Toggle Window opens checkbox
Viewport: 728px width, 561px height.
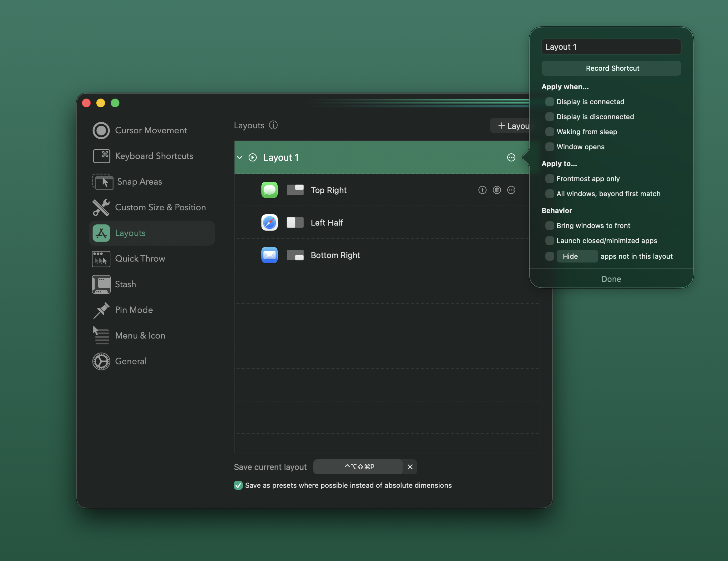tap(549, 147)
